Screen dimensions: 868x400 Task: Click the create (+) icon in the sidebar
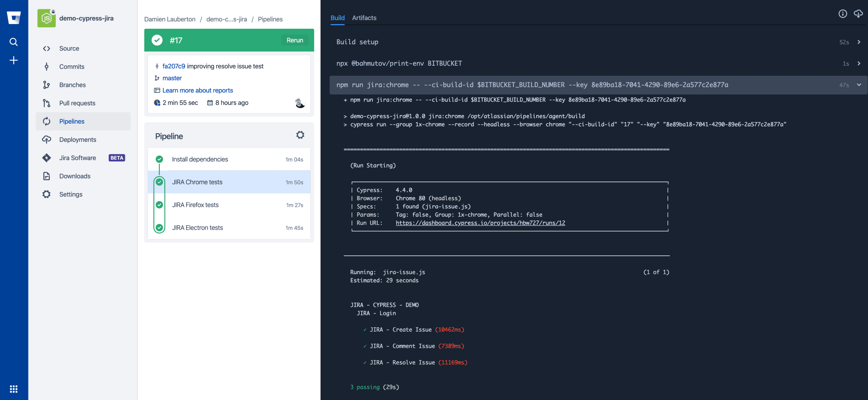pyautogui.click(x=14, y=60)
